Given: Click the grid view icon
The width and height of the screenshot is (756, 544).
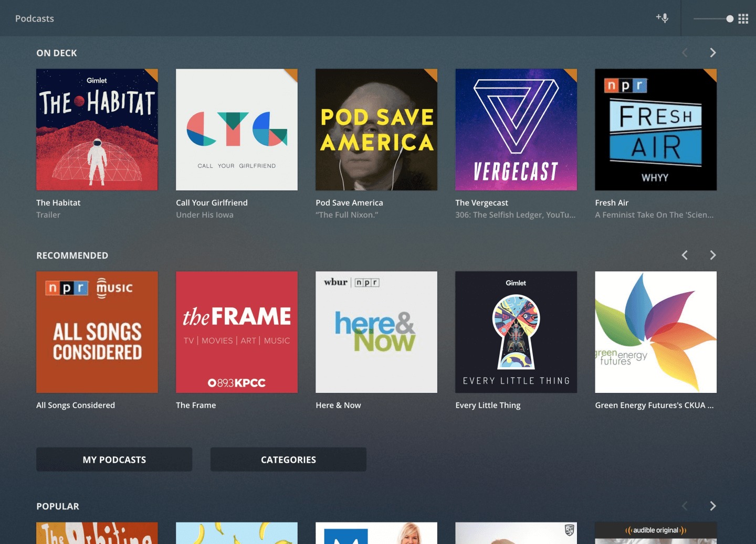Looking at the screenshot, I should pos(743,19).
